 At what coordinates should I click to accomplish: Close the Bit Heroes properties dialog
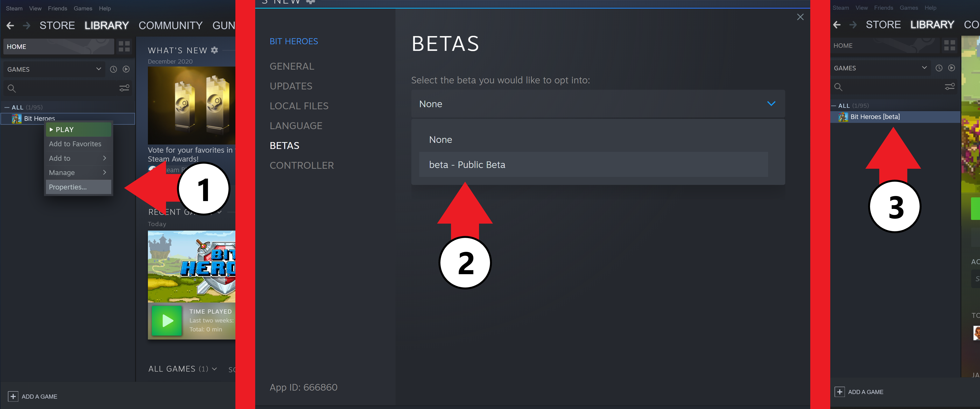click(800, 17)
